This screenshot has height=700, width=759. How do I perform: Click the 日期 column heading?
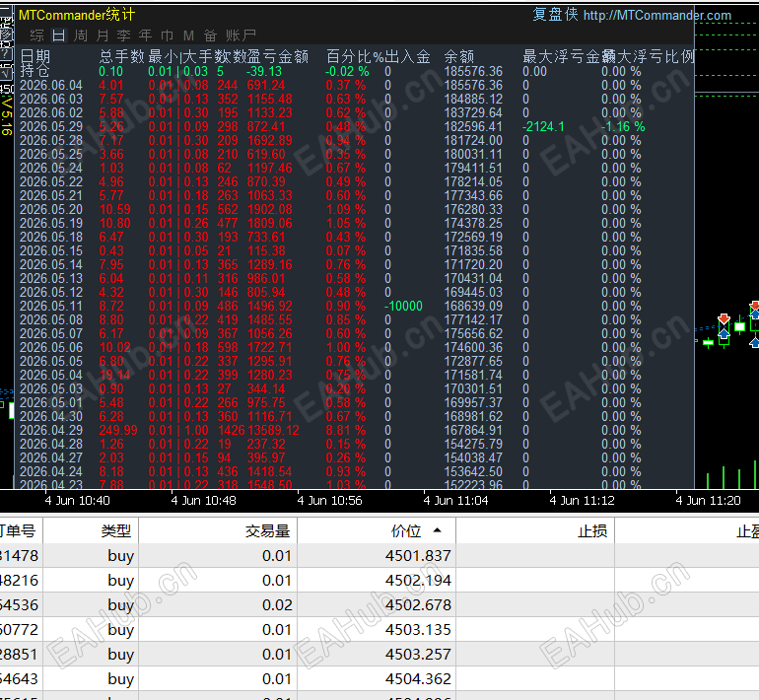(x=35, y=56)
